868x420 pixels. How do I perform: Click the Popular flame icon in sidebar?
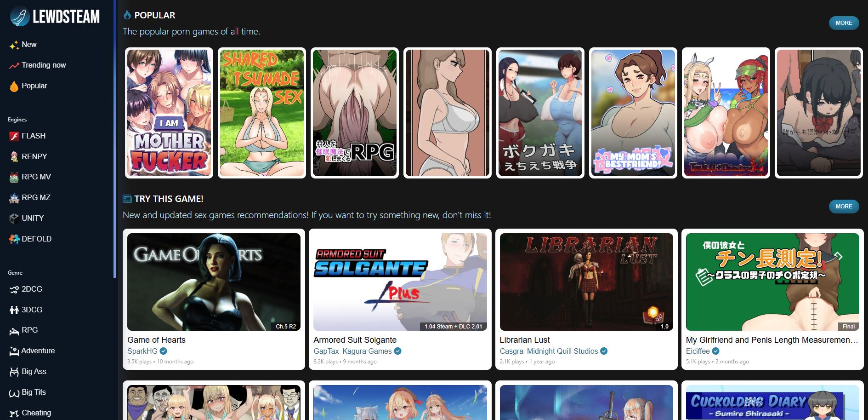click(x=14, y=86)
